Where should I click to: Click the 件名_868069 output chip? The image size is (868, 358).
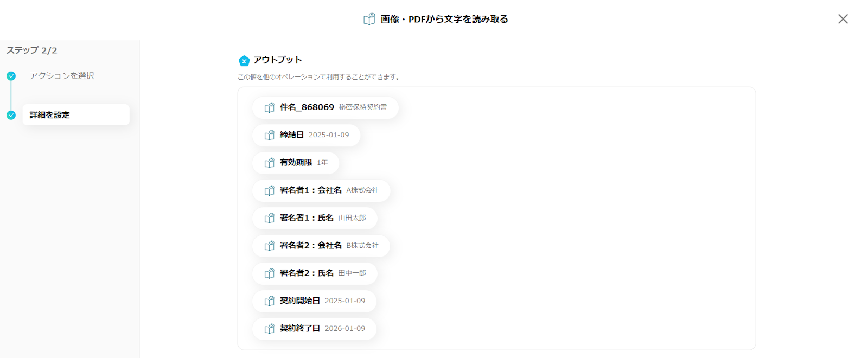point(325,107)
